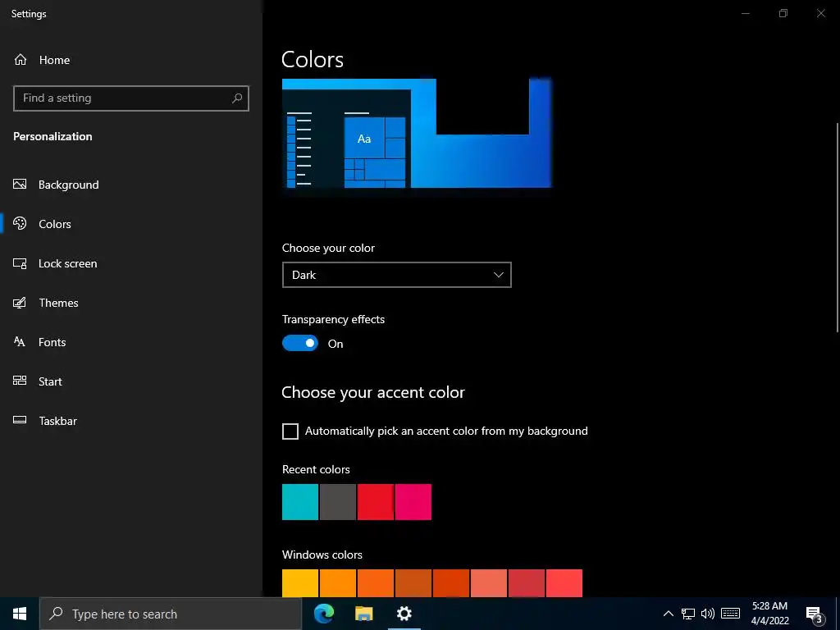Show hidden tray icons
Image resolution: width=840 pixels, height=630 pixels.
point(668,614)
